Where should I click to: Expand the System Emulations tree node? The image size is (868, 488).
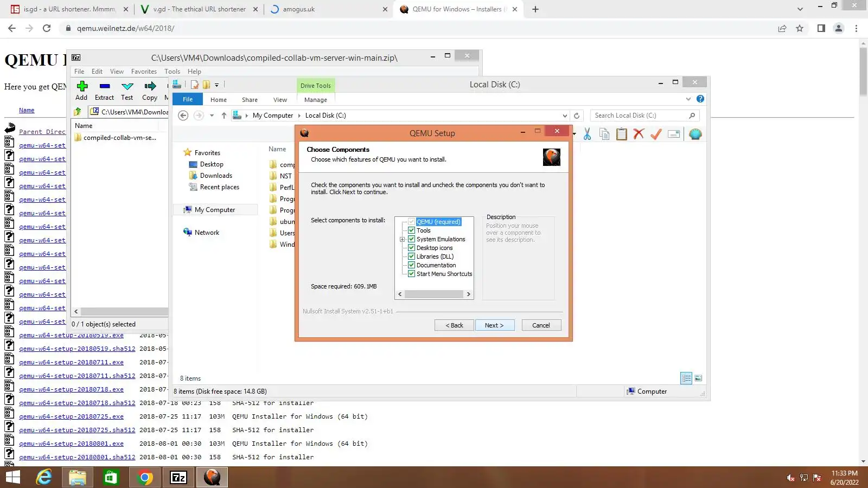(403, 239)
